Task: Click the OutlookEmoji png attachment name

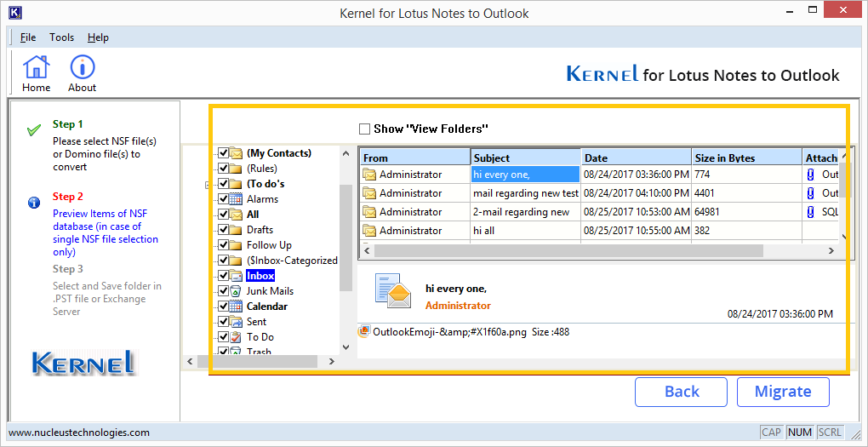Action: pyautogui.click(x=450, y=332)
